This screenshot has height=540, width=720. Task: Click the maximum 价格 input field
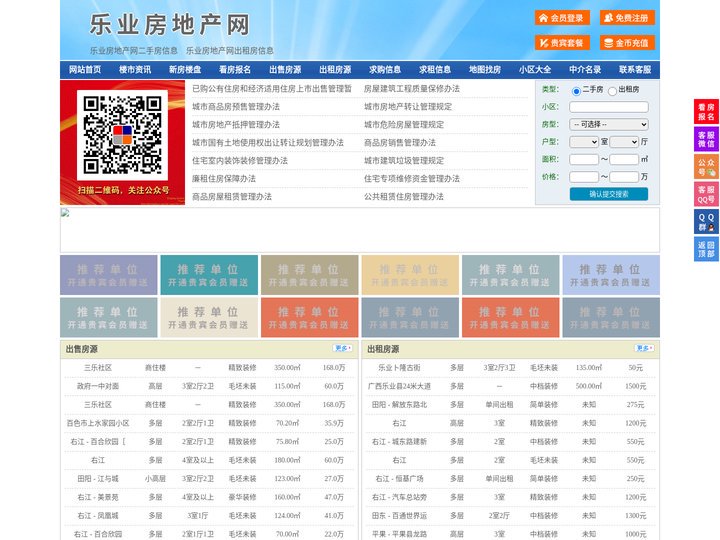[x=624, y=177]
